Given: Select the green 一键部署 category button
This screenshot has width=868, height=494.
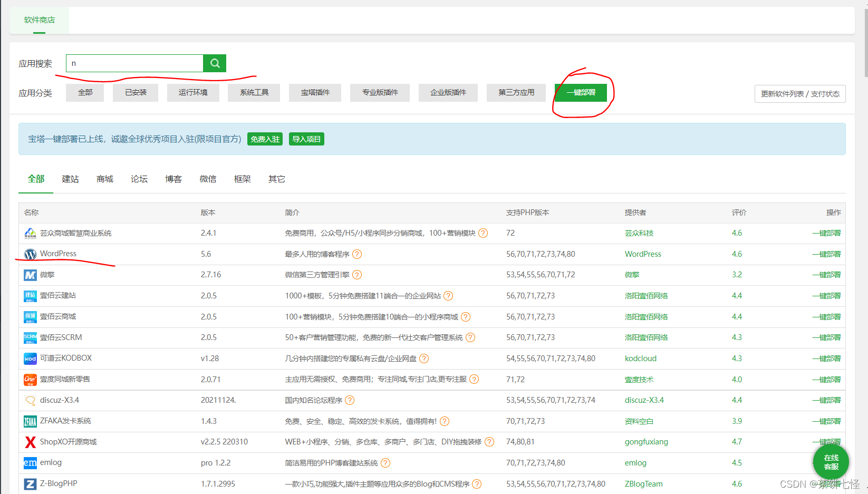Looking at the screenshot, I should coord(581,93).
